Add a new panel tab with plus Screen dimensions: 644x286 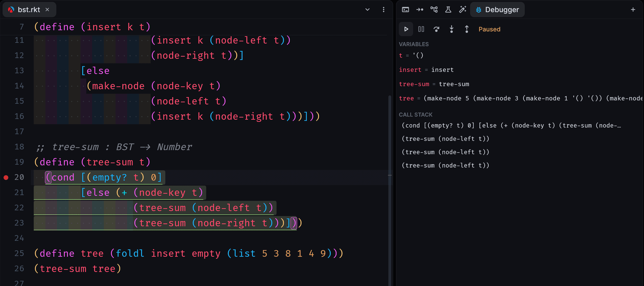coord(633,10)
